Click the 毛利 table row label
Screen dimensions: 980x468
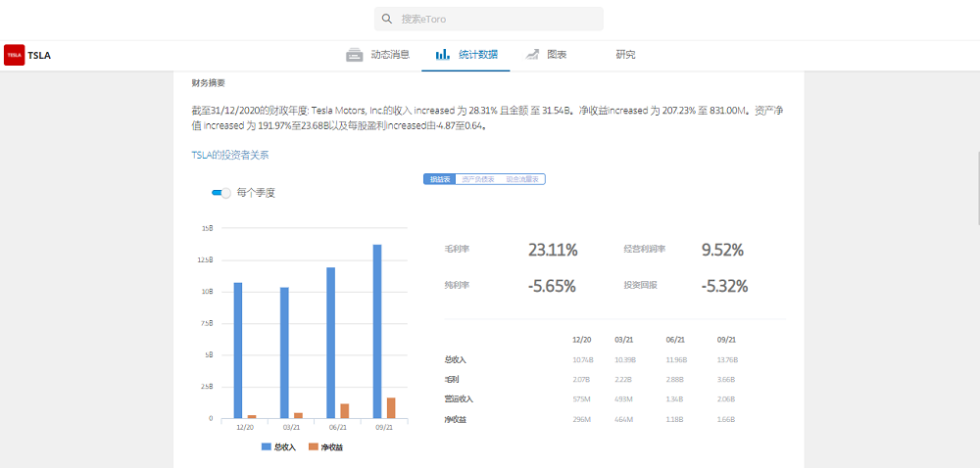[451, 379]
